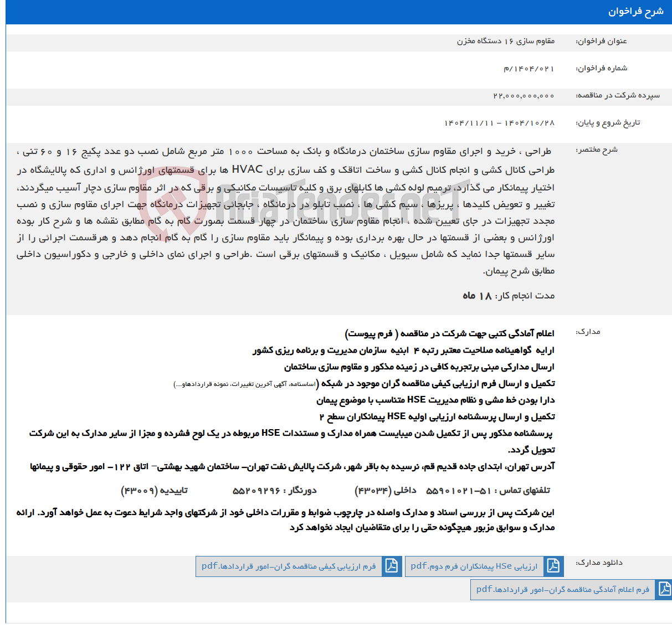672x639 pixels.
Task: Click the سپرده شرکت در مناقصه label
Action: (x=618, y=95)
